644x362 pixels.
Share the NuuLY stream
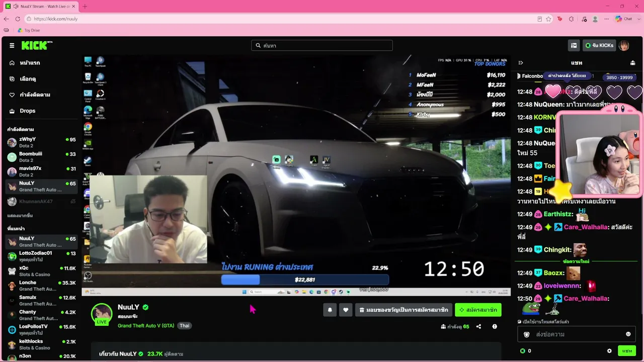coord(478,326)
